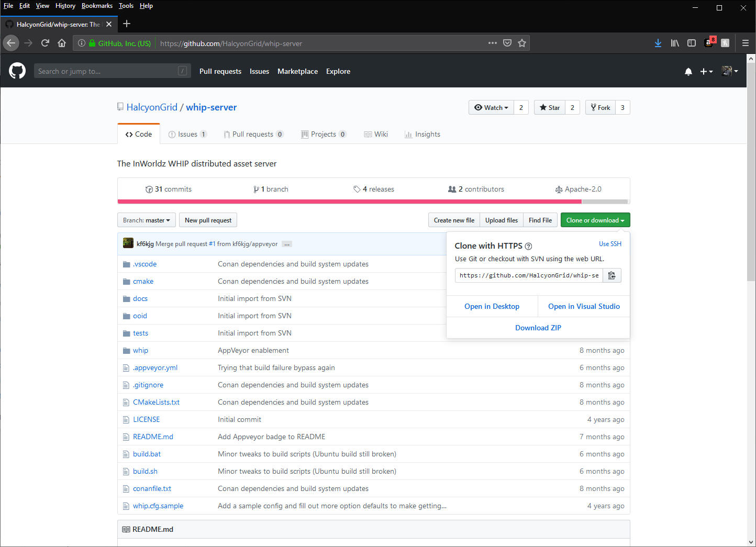Open the HalcyonGrid owner link
This screenshot has width=756, height=547.
tap(152, 107)
